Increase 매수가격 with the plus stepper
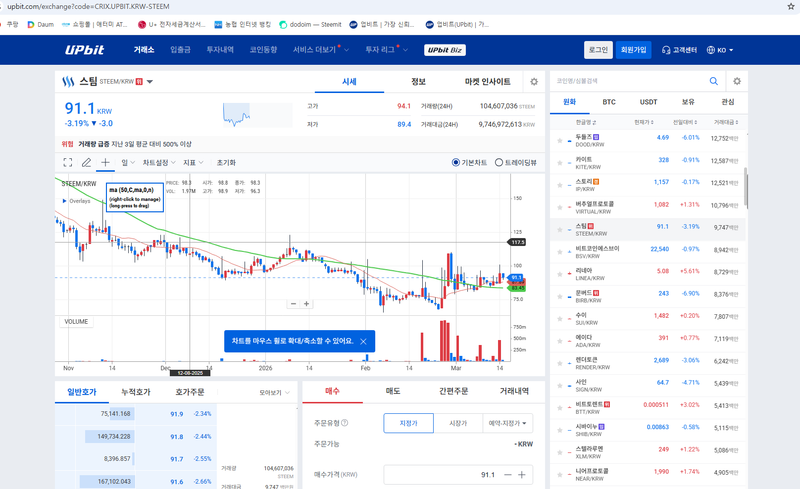 pos(521,474)
